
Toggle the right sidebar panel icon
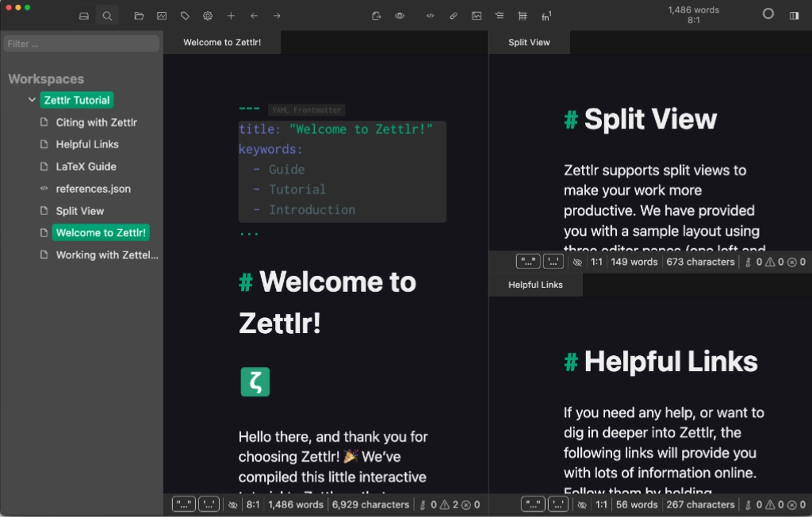click(x=794, y=15)
